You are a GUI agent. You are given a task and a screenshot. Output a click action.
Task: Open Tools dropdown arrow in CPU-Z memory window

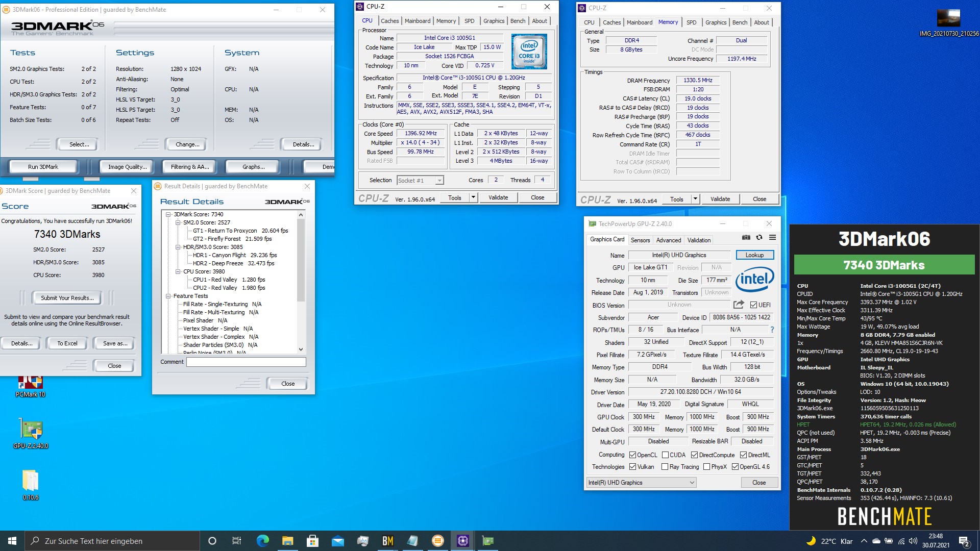pyautogui.click(x=695, y=199)
